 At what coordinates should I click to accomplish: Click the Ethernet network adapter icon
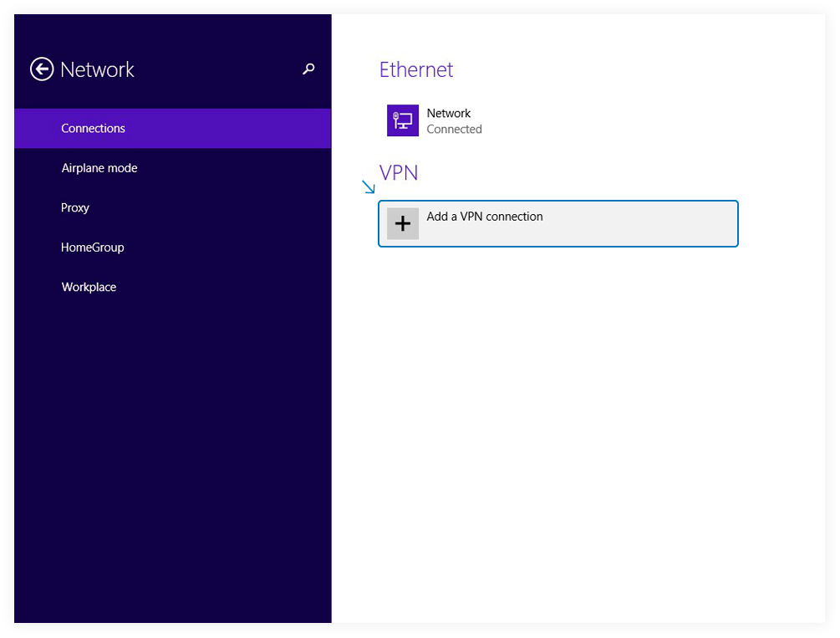403,120
